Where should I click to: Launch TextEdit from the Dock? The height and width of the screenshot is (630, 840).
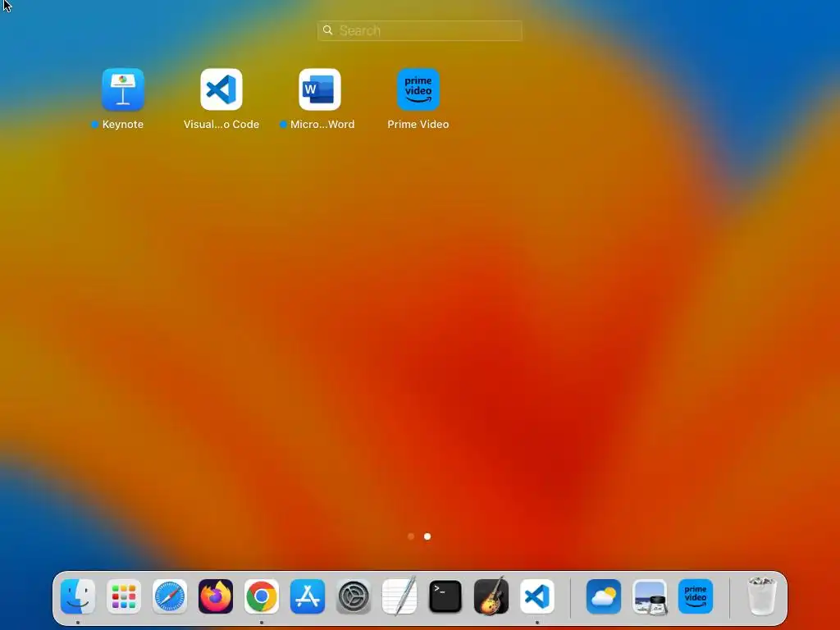(x=399, y=596)
